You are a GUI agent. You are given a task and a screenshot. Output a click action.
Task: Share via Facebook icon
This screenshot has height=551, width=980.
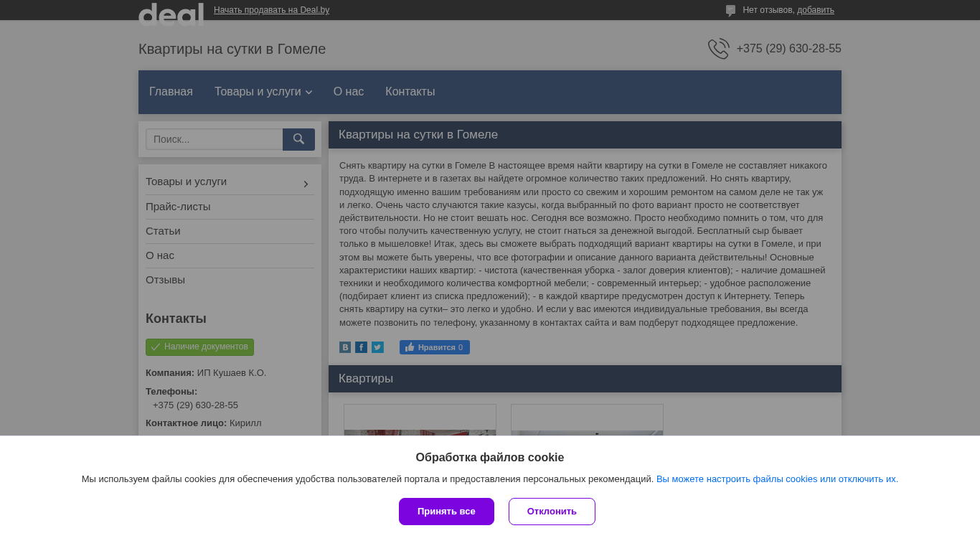coord(361,347)
